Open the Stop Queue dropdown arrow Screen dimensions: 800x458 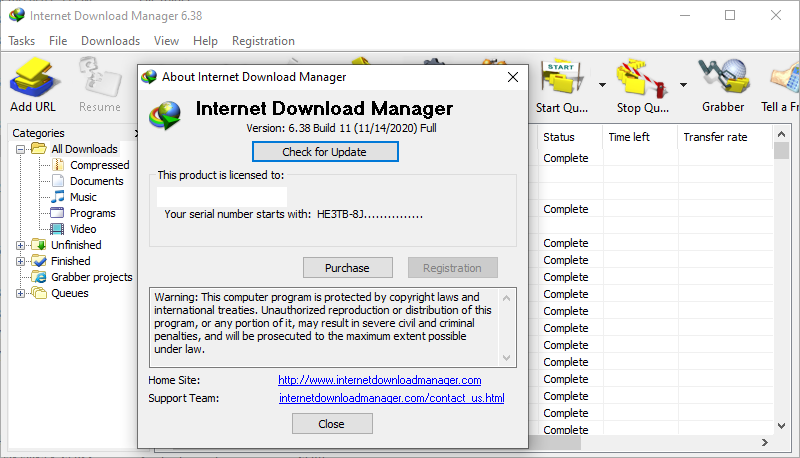point(683,85)
